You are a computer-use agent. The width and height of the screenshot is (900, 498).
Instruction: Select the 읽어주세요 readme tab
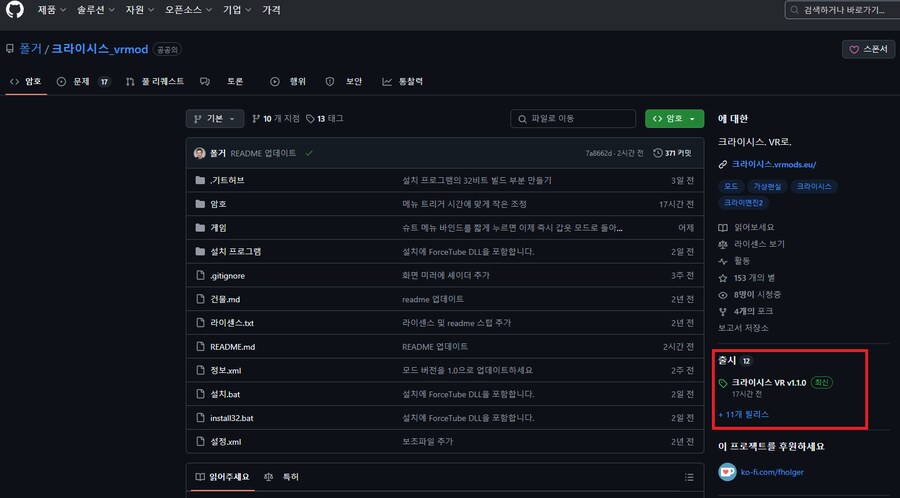pos(223,477)
